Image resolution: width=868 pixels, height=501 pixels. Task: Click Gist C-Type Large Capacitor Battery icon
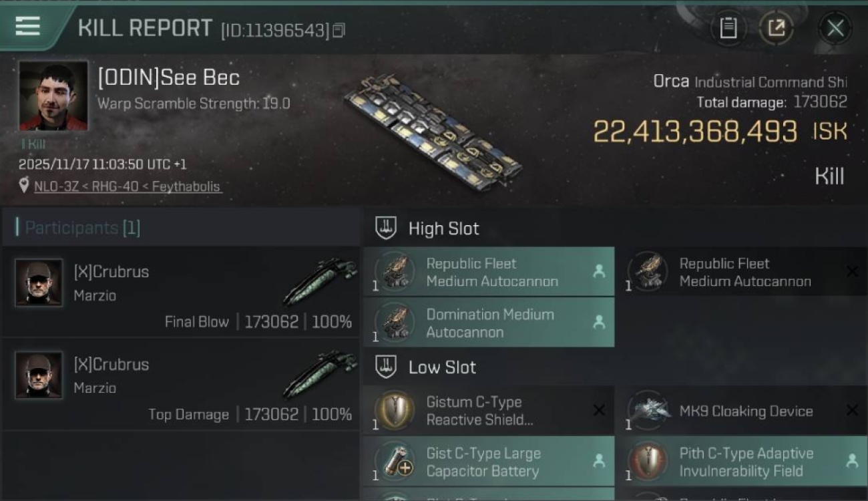tap(394, 462)
